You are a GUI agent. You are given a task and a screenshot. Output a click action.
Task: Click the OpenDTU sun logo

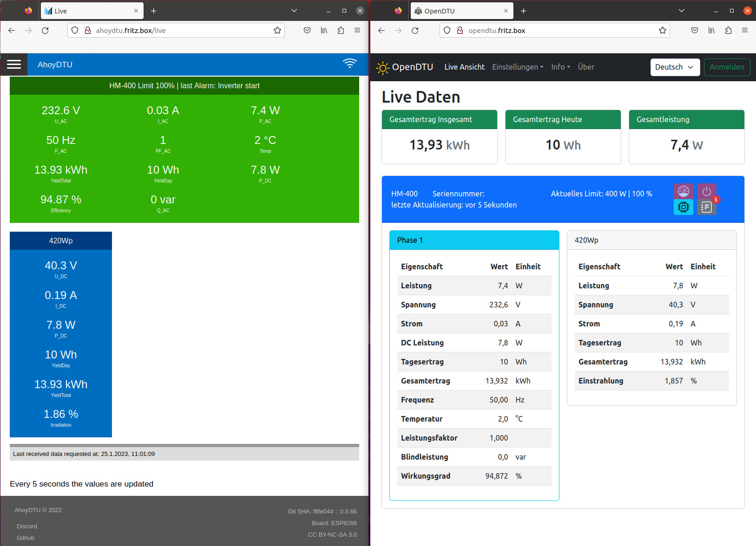pos(382,68)
